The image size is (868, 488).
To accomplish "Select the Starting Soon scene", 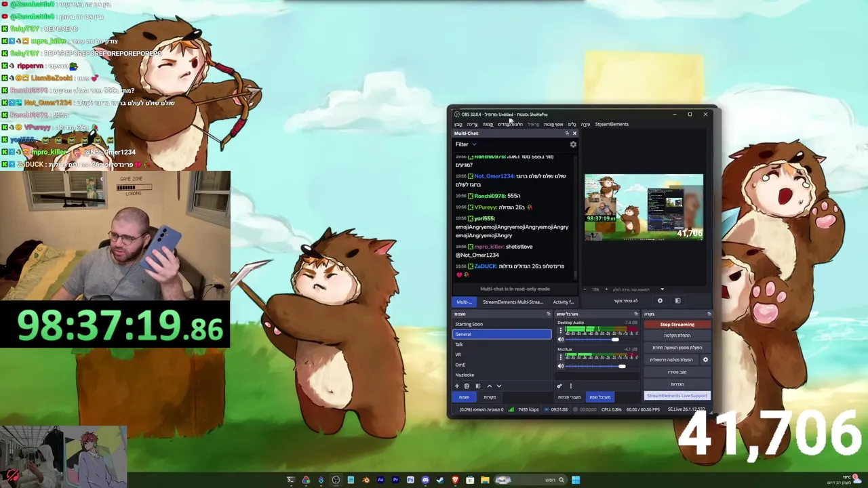I will (x=502, y=324).
